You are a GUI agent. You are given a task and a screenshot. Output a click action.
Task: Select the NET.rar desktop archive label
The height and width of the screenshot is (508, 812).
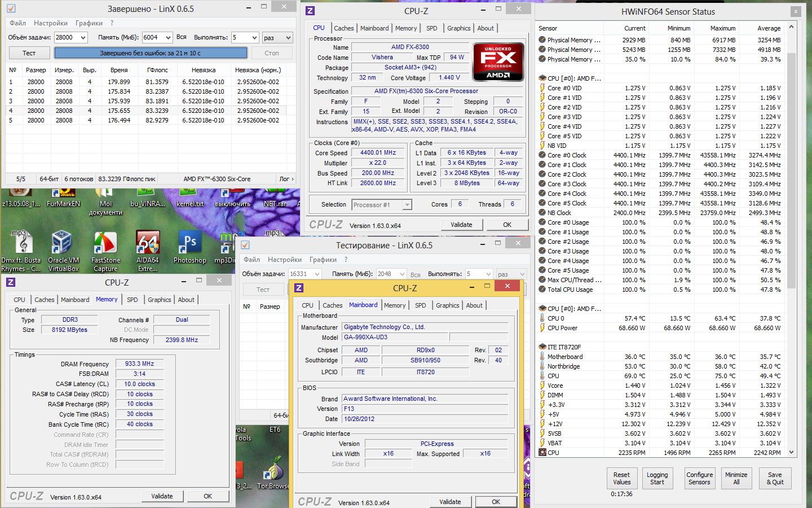coord(275,204)
